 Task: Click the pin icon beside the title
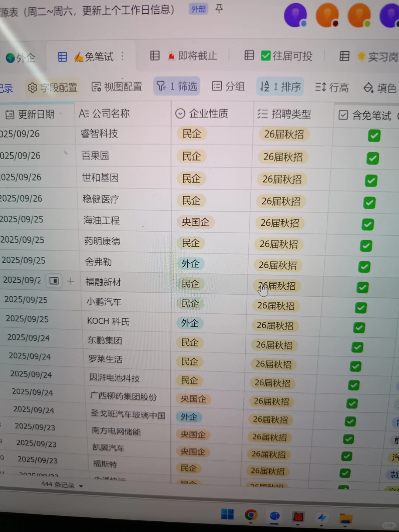pos(219,9)
